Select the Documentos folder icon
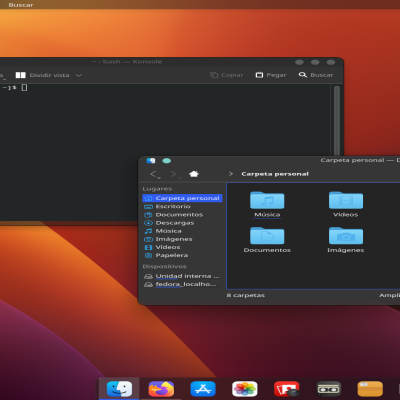The height and width of the screenshot is (400, 400). 267,236
